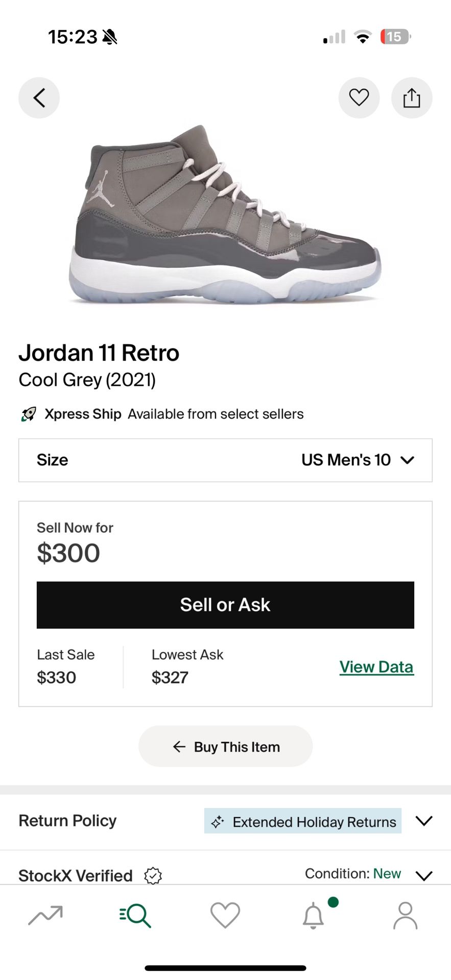This screenshot has width=451, height=980.
Task: Open your account via the profile icon
Action: [405, 916]
